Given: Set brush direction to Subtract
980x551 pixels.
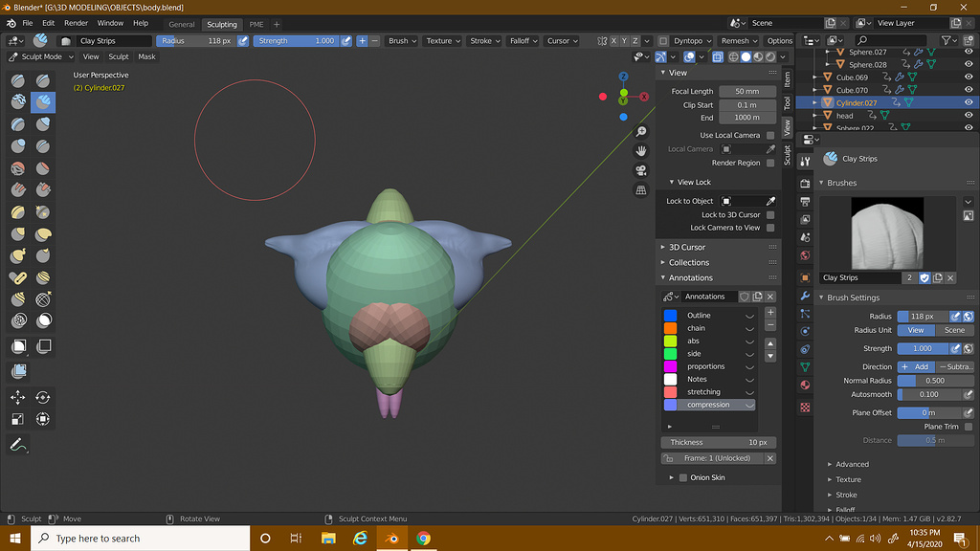Looking at the screenshot, I should pyautogui.click(x=954, y=366).
